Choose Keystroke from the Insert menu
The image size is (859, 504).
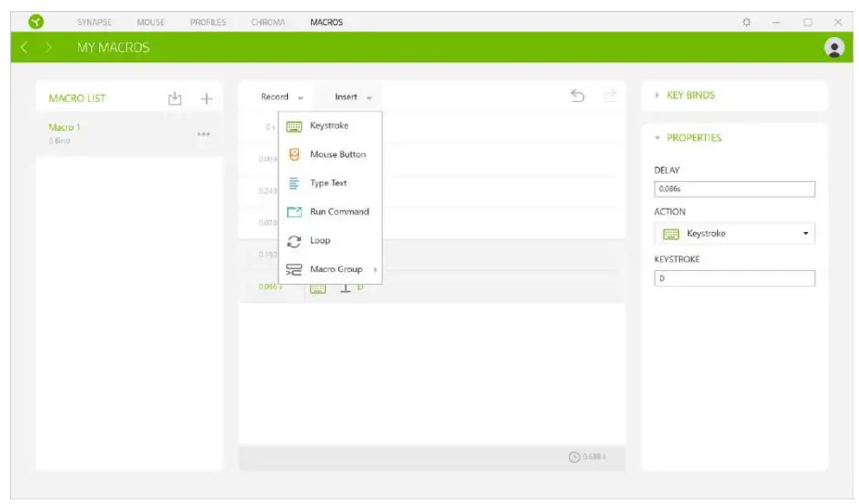[330, 126]
